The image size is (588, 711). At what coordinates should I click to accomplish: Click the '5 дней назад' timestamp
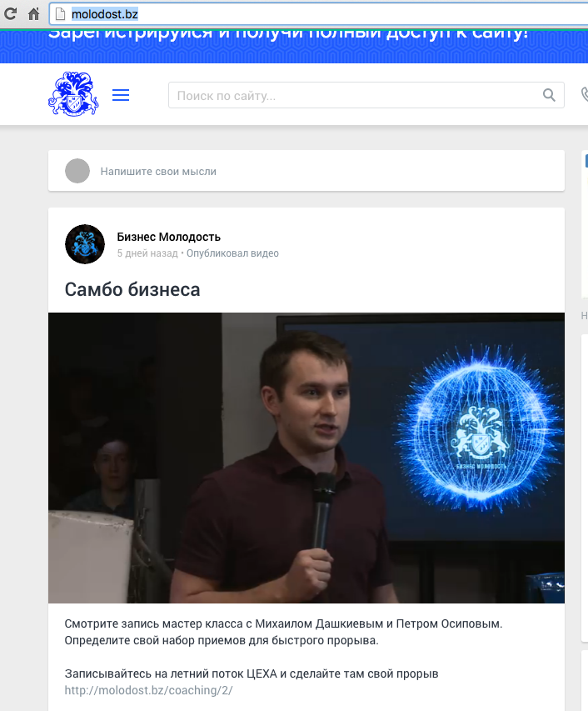click(x=147, y=253)
